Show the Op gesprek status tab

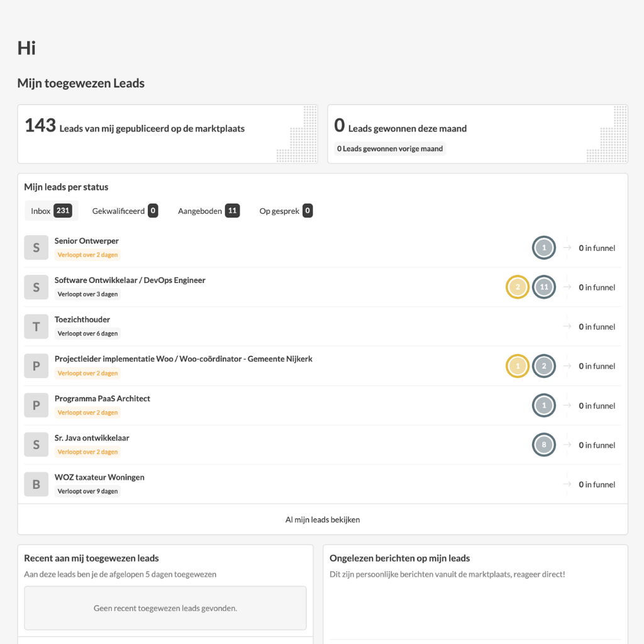286,211
